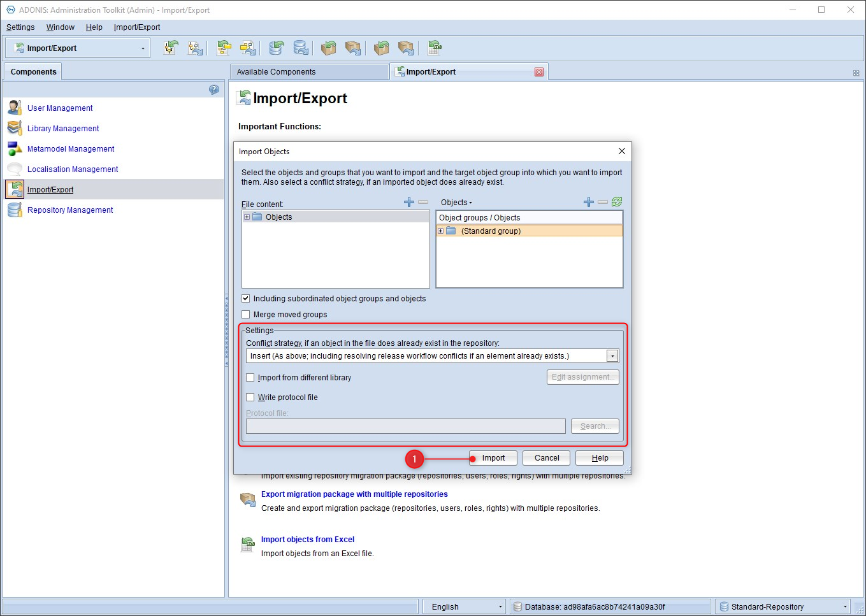Expand the Objects node in File content
Viewport: 866px width, 616px height.
tap(247, 217)
